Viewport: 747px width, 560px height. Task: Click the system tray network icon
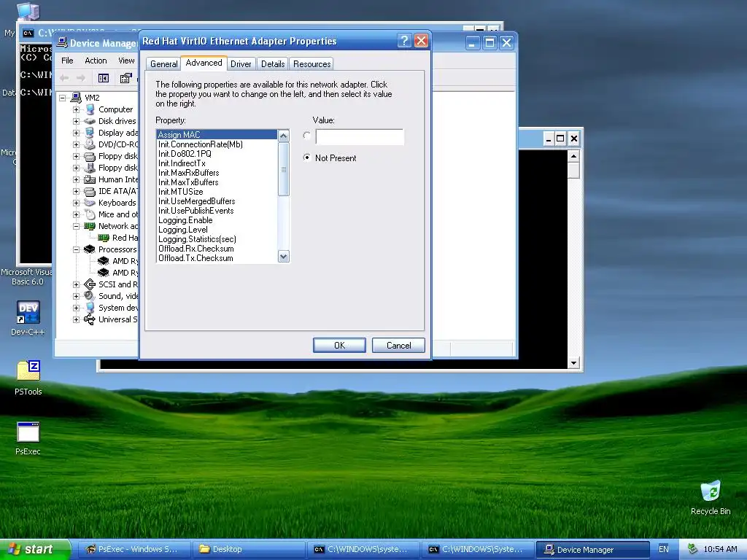tap(692, 549)
